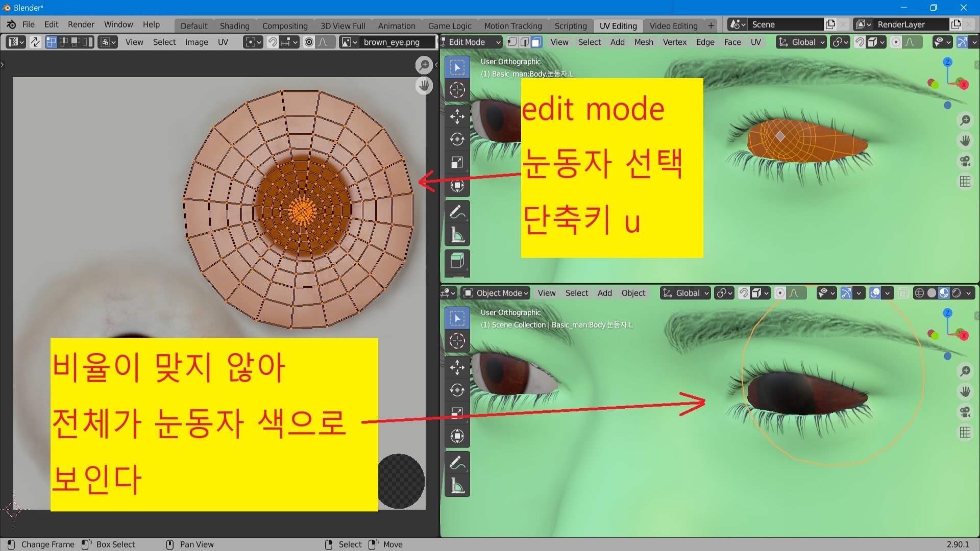Toggle snapping magnet in UV editor
The width and height of the screenshot is (980, 551).
[273, 42]
